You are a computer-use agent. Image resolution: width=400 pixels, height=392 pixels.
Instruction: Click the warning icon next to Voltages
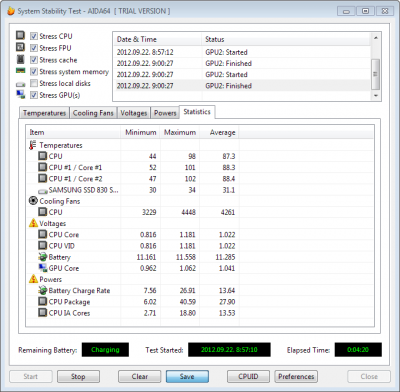33,223
